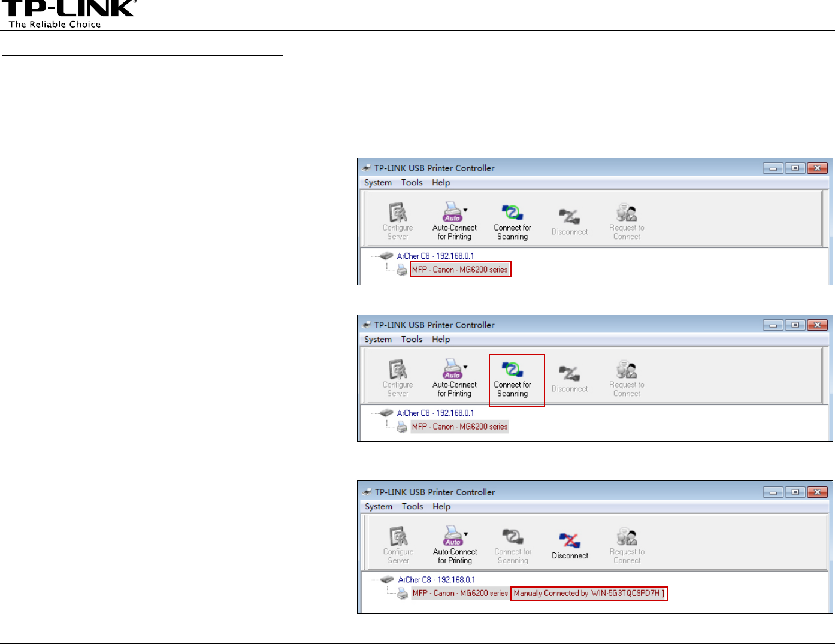Open the Help menu in the top window
Screen dimensions: 835x644
441,183
